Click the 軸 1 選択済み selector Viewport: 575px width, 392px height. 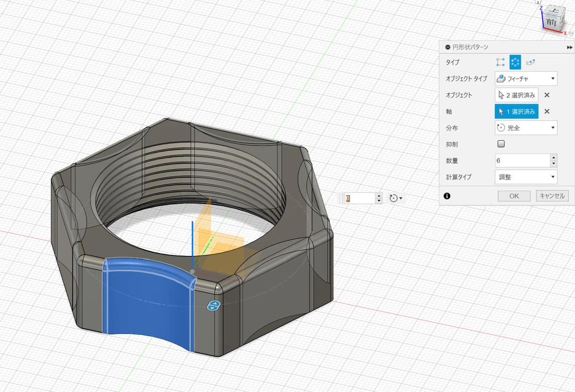tap(517, 112)
